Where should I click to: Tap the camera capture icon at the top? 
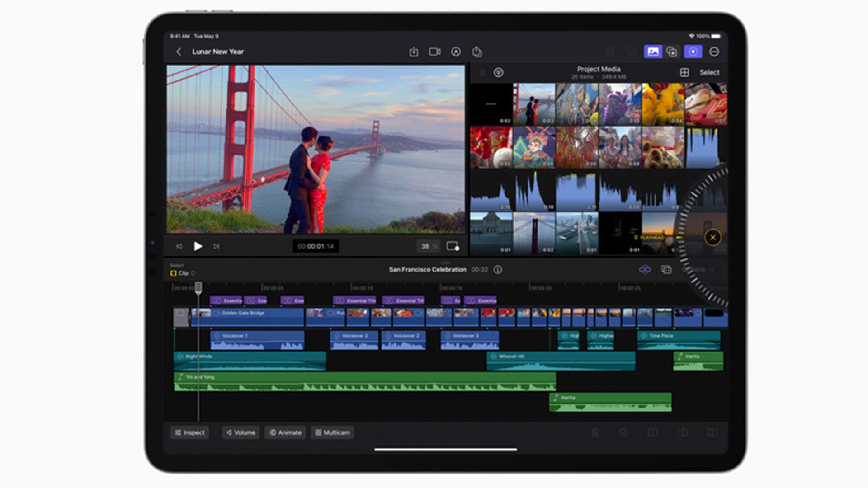click(435, 52)
